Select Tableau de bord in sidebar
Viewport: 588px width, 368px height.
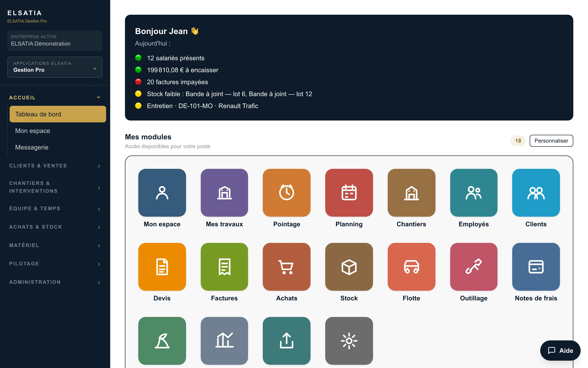tap(58, 114)
